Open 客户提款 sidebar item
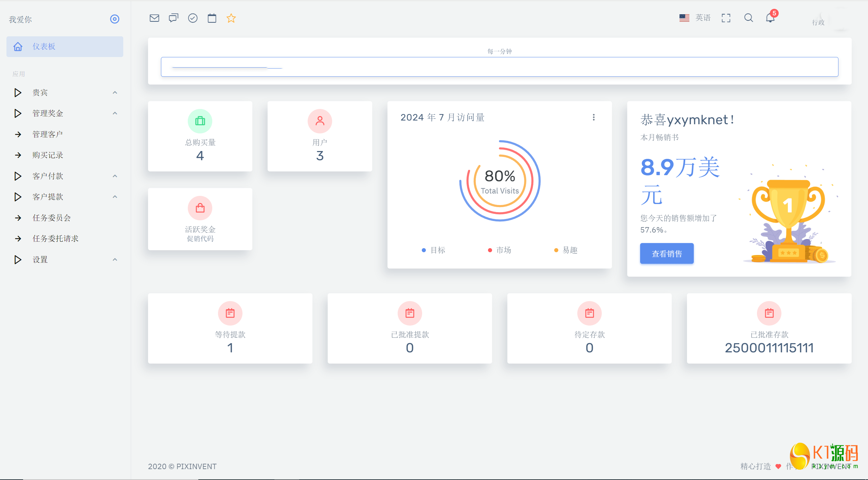 (65, 197)
